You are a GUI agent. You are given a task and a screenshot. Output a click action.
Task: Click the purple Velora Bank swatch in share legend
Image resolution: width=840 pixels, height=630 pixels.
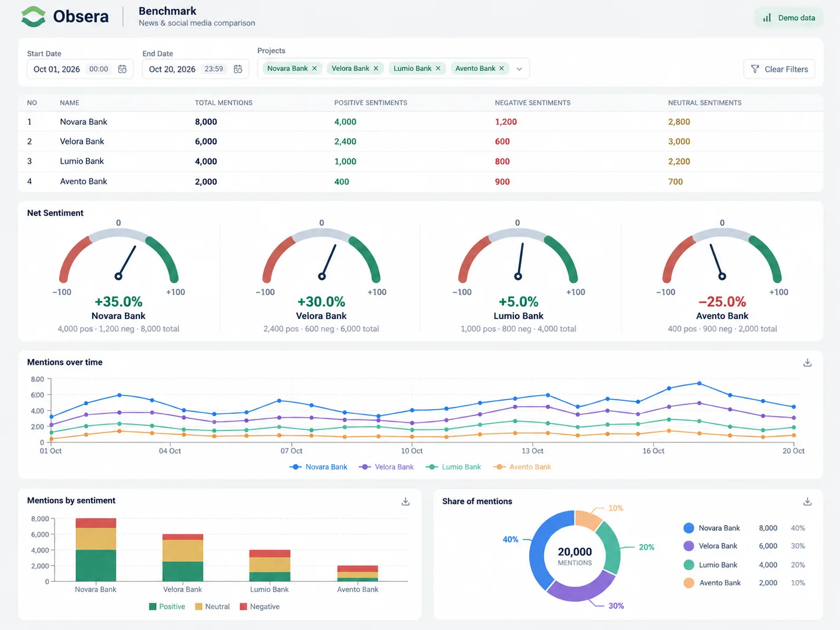click(x=689, y=546)
